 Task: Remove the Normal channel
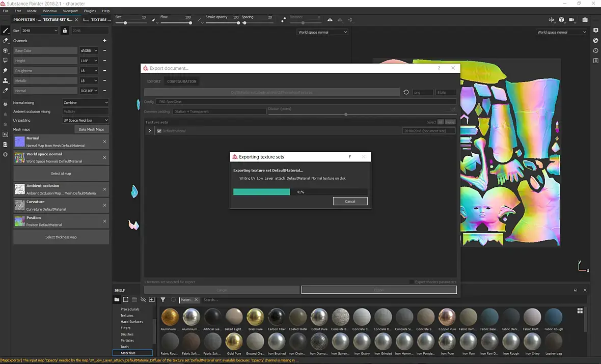(x=104, y=91)
